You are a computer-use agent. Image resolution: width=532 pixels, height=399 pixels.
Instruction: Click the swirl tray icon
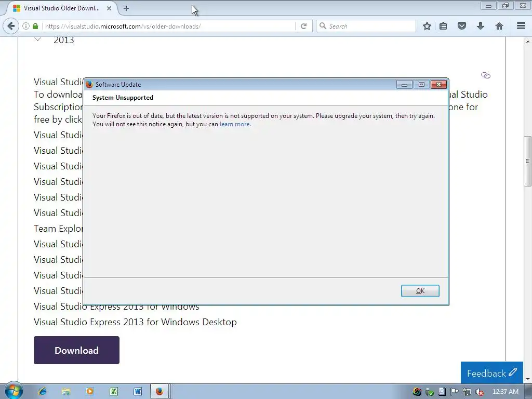click(x=417, y=392)
